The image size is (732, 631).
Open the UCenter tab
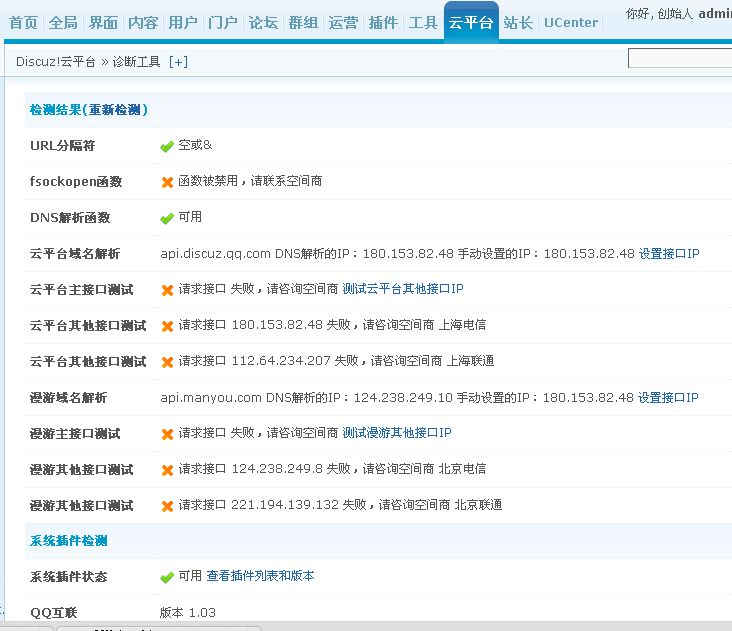(x=571, y=22)
